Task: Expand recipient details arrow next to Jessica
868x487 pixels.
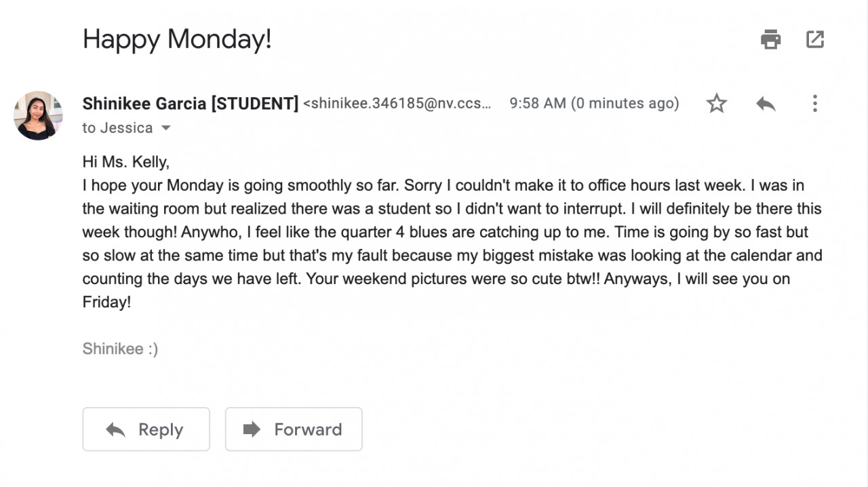Action: click(x=165, y=128)
